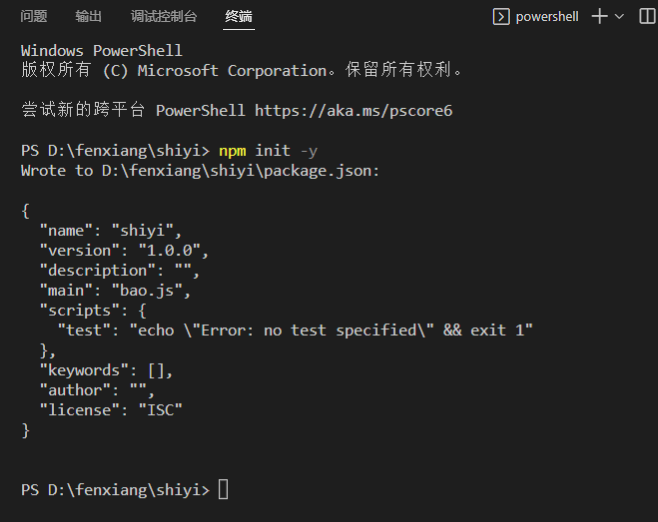Expand the terminal launch profile dropdown chevron
The image size is (658, 522).
(619, 17)
